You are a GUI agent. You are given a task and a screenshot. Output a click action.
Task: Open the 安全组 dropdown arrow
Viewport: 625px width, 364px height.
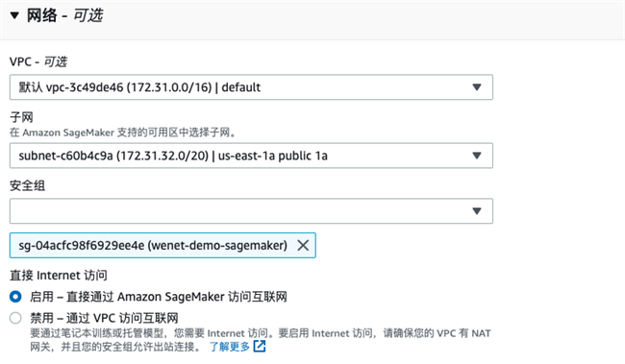pos(477,211)
